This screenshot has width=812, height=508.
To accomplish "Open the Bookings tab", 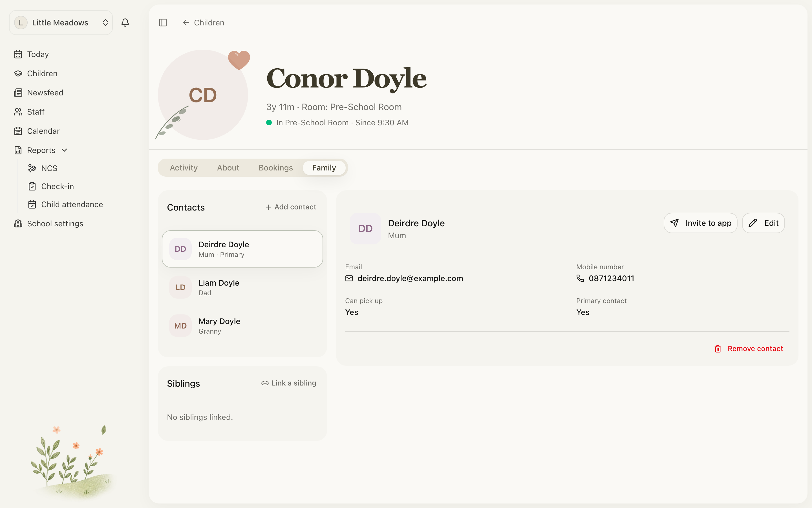I will coord(275,168).
